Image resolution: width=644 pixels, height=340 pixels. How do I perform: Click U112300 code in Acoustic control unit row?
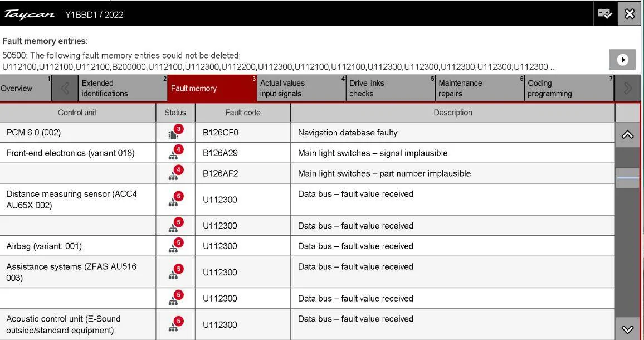(219, 325)
